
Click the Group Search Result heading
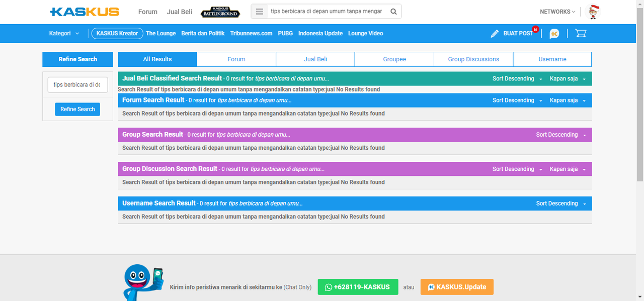point(152,134)
